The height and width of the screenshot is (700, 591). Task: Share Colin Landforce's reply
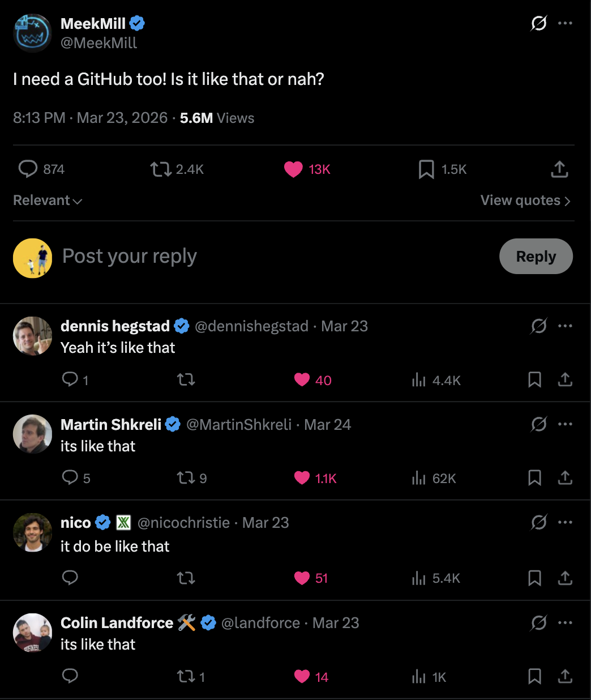pyautogui.click(x=565, y=676)
